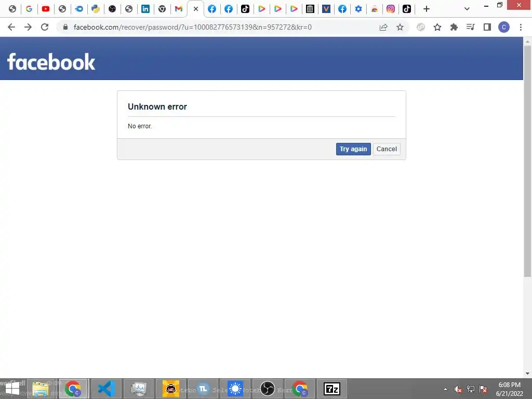Open profile avatar C menu
Screen dimensions: 532x399
[x=504, y=27]
